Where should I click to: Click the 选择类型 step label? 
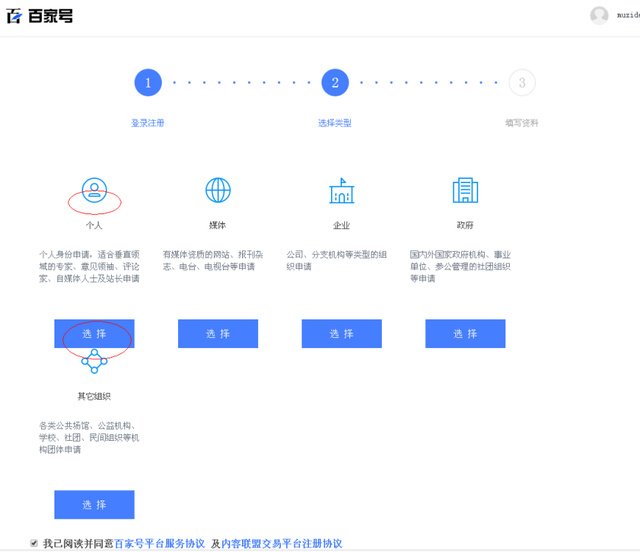point(335,123)
